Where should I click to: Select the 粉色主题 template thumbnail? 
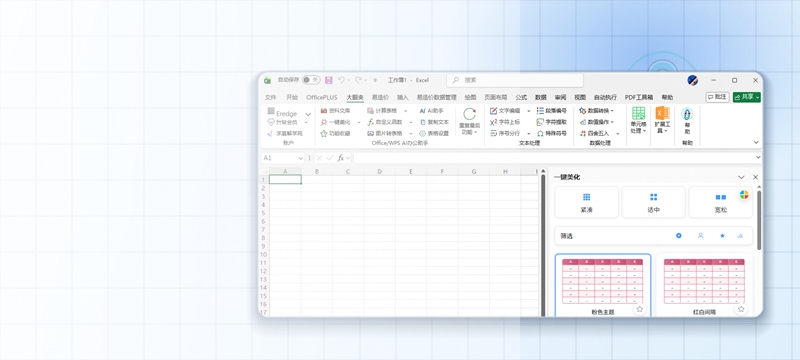tap(603, 285)
